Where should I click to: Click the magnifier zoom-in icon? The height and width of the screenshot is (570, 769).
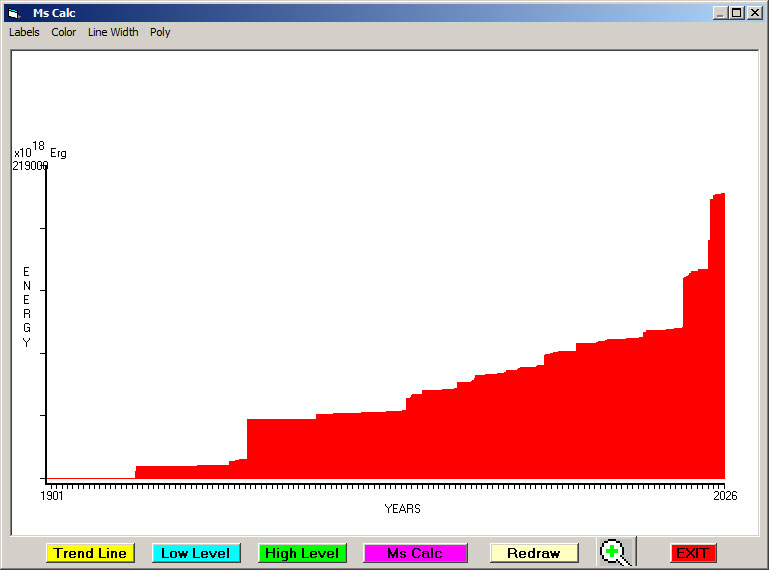[x=615, y=552]
